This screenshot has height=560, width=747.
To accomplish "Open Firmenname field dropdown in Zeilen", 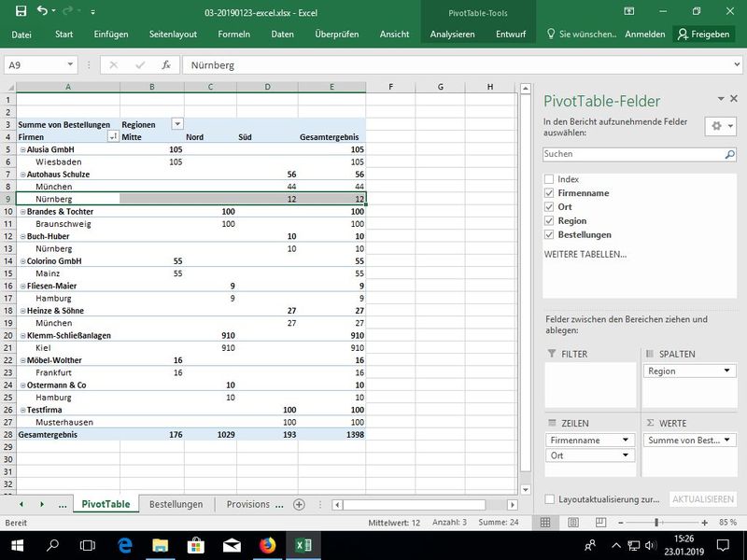I will 626,440.
